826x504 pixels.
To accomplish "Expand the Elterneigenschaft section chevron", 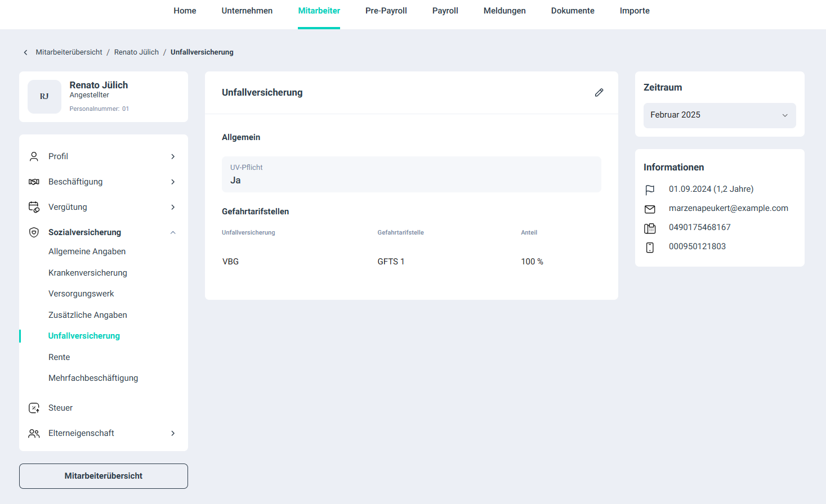I will point(173,433).
